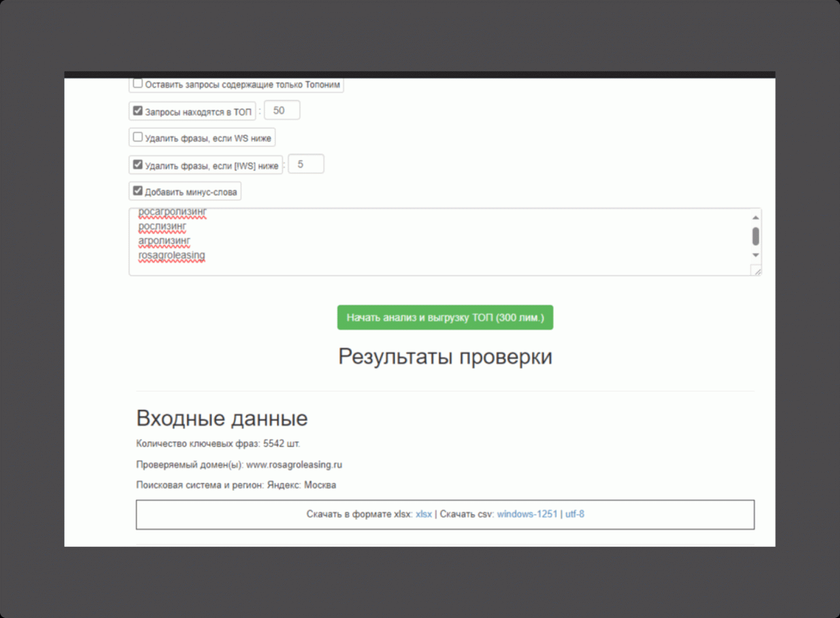Download results via the xlsx link
The image size is (840, 618).
pos(423,514)
